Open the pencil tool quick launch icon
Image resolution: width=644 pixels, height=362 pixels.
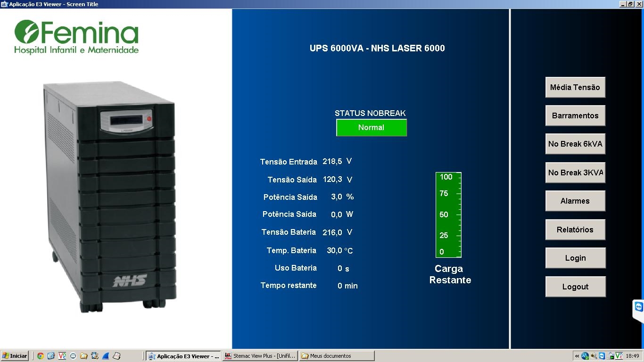[x=95, y=356]
